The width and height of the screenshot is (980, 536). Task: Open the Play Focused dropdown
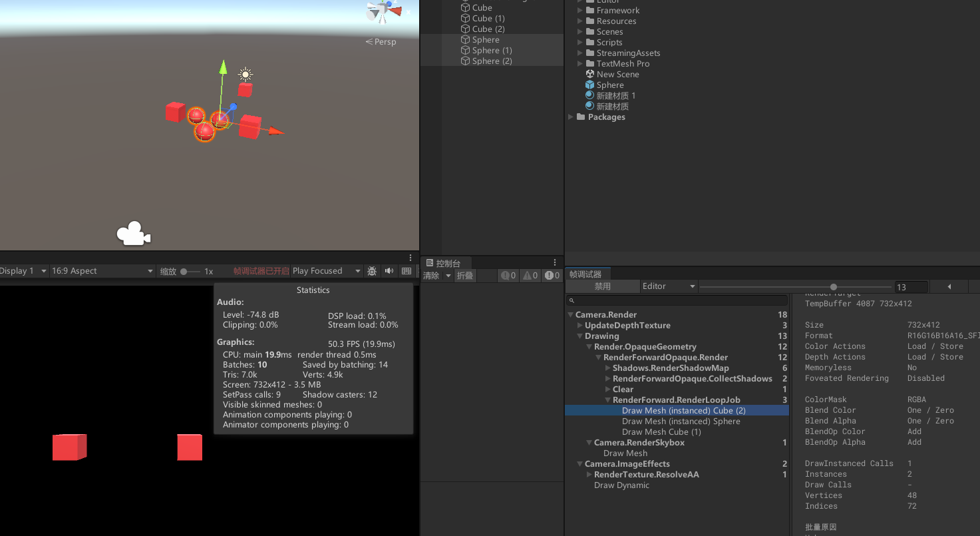[x=326, y=271]
